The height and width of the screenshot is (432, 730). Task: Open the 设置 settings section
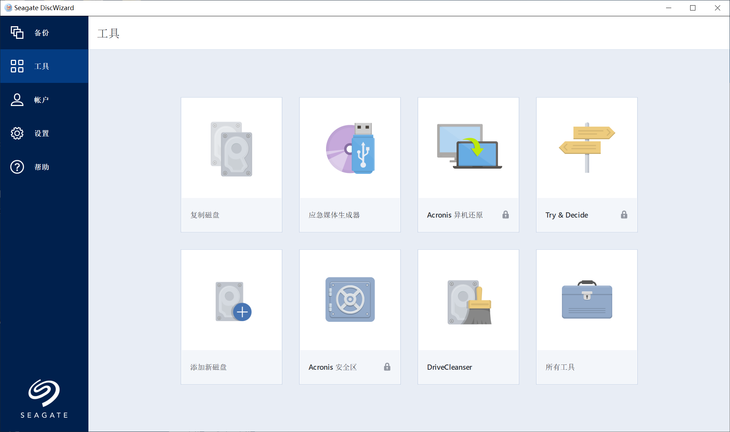click(44, 133)
